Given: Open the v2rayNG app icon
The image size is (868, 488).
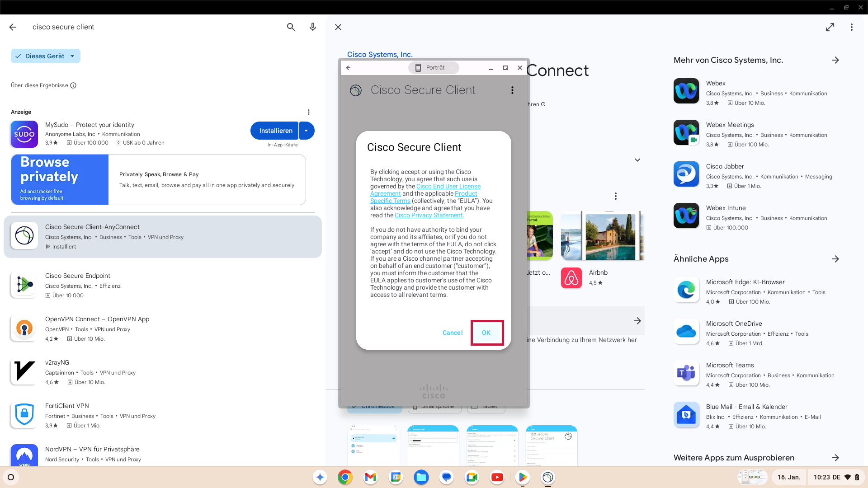Looking at the screenshot, I should (24, 371).
